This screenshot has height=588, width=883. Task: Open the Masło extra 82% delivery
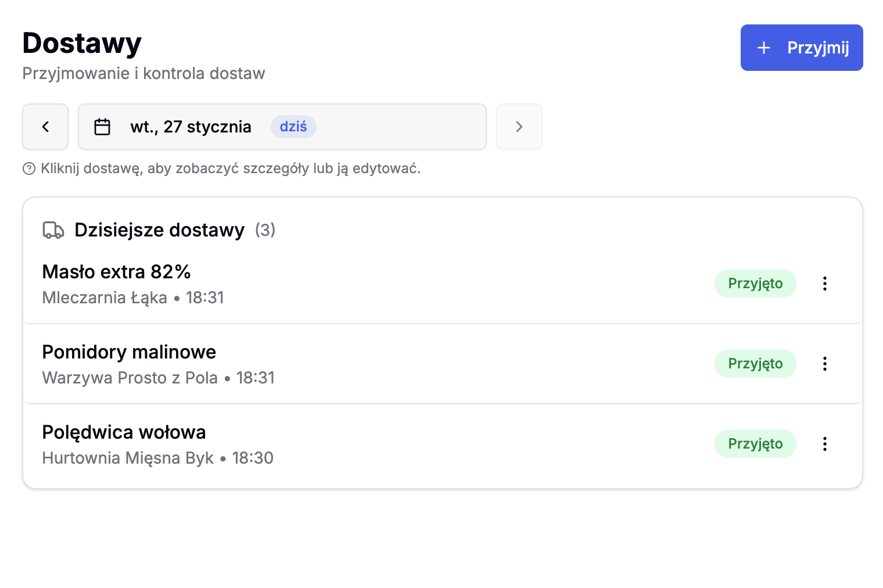pos(116,272)
